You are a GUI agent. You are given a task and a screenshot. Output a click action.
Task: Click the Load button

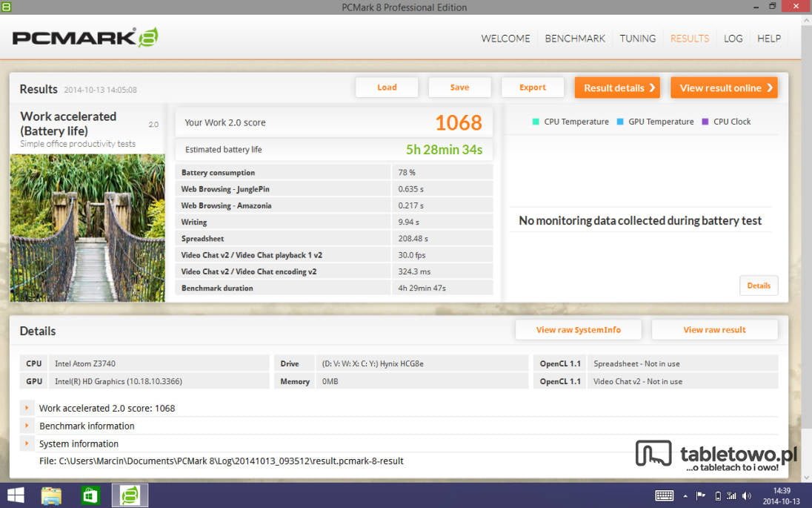coord(387,87)
